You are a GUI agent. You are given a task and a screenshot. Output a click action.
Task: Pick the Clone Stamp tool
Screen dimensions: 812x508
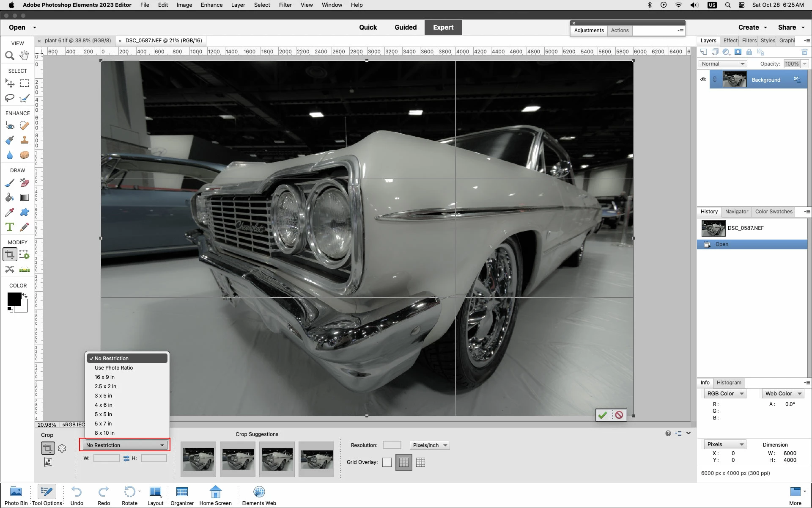25,140
